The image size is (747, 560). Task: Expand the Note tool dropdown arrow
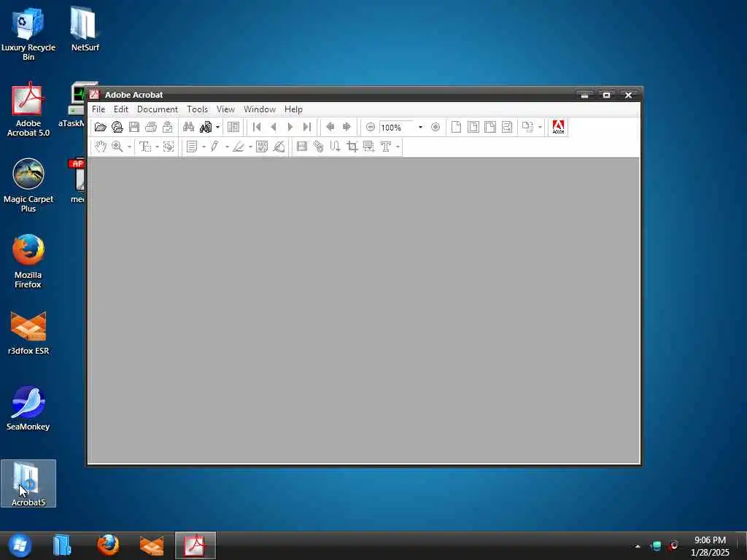point(204,147)
